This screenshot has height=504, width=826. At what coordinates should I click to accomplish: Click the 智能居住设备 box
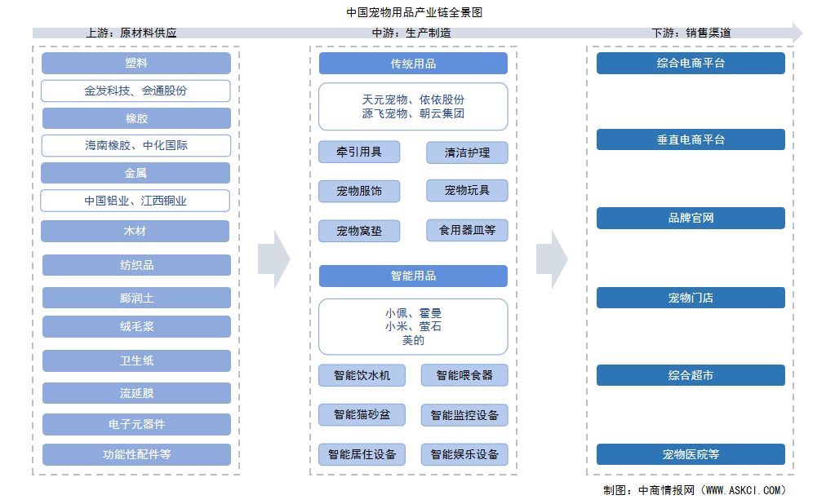[362, 454]
